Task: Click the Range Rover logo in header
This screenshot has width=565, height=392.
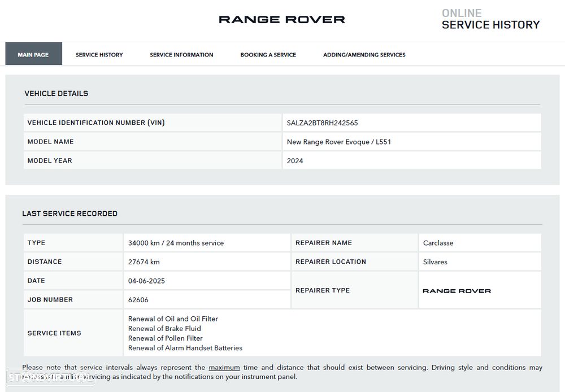Action: (x=282, y=19)
